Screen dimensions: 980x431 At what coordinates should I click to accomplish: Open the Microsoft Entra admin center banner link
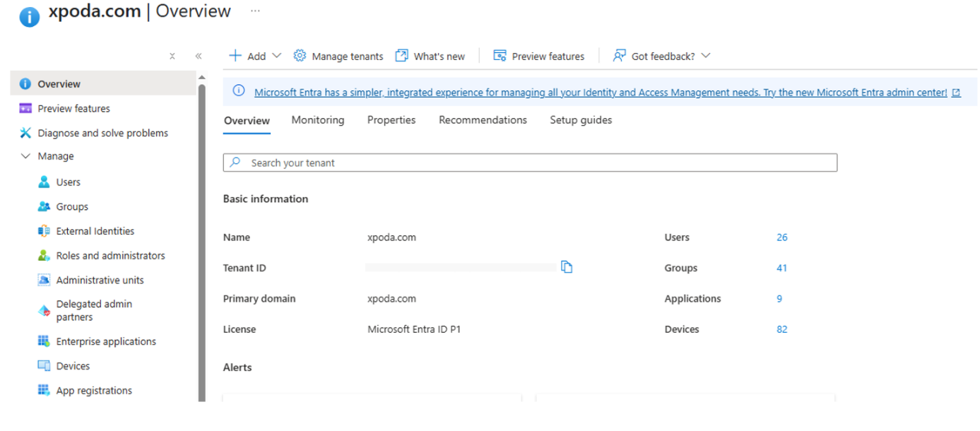click(601, 92)
